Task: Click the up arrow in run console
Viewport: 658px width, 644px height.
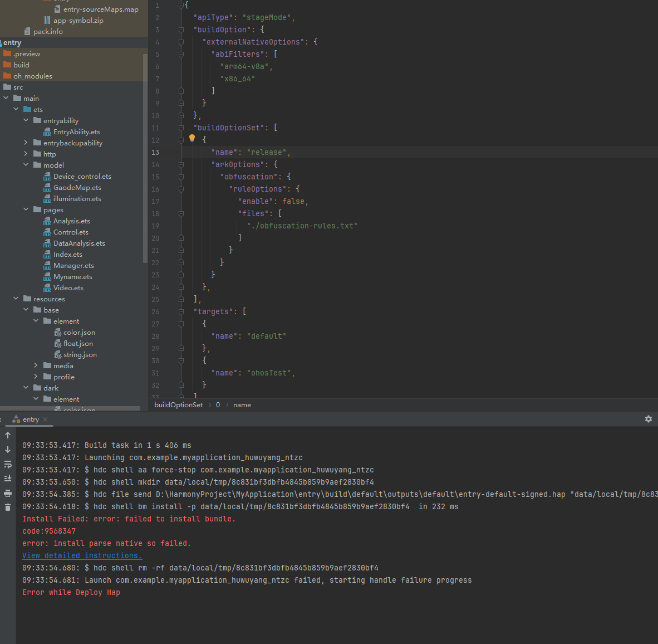Action: (x=8, y=435)
